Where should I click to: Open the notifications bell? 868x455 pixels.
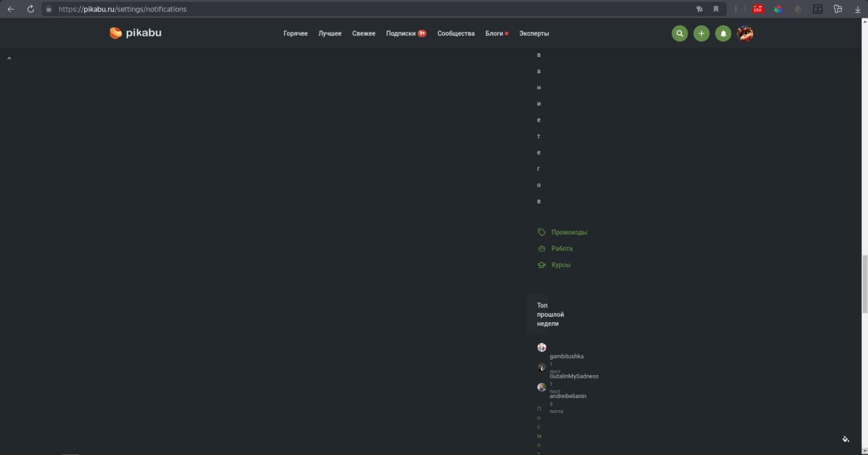pyautogui.click(x=723, y=33)
